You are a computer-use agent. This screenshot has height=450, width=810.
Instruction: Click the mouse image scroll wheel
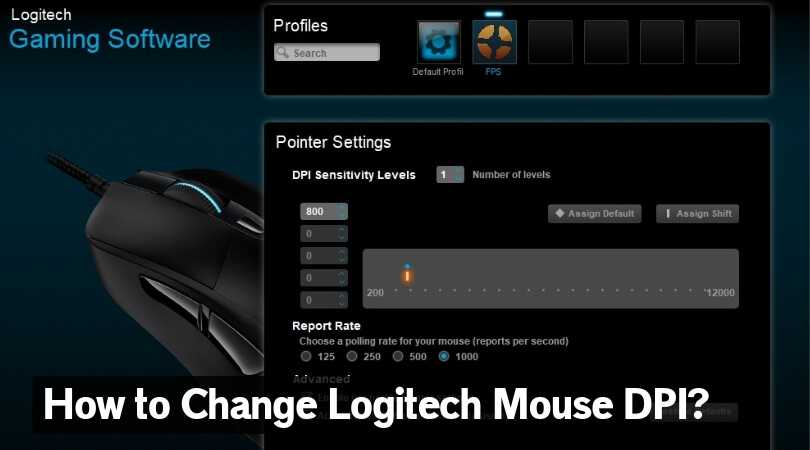click(196, 196)
